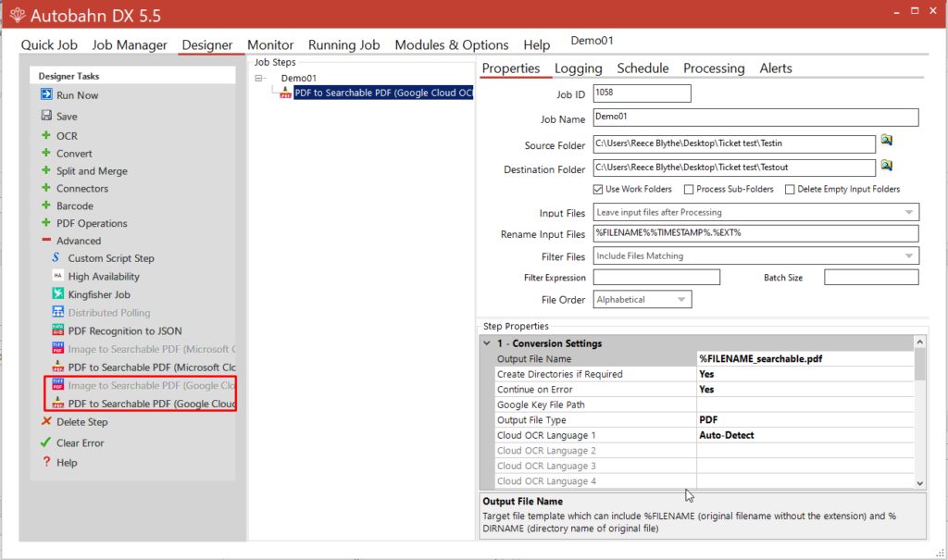Browse for the Destination Folder using folder icon
Viewport: 948px width, 560px height.
tap(886, 165)
